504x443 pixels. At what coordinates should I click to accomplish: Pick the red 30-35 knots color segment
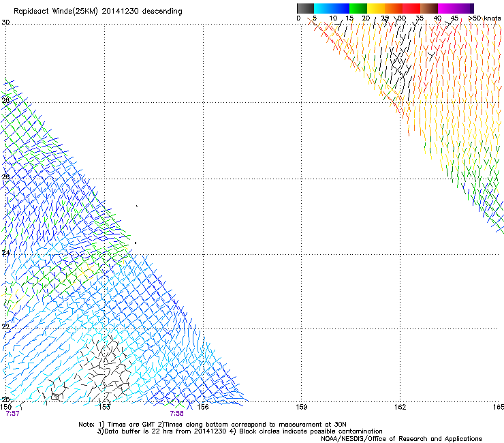coord(411,8)
